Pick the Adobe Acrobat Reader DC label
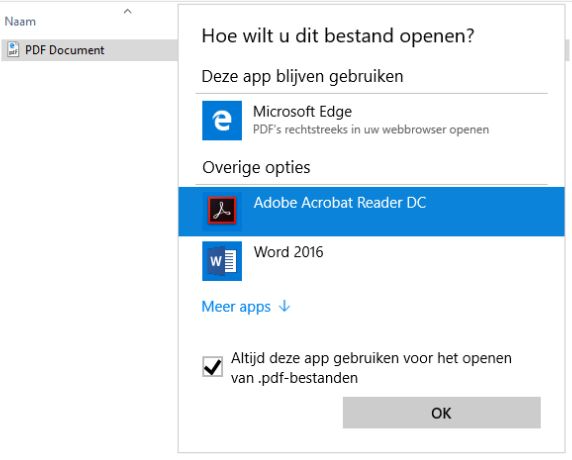 [340, 203]
